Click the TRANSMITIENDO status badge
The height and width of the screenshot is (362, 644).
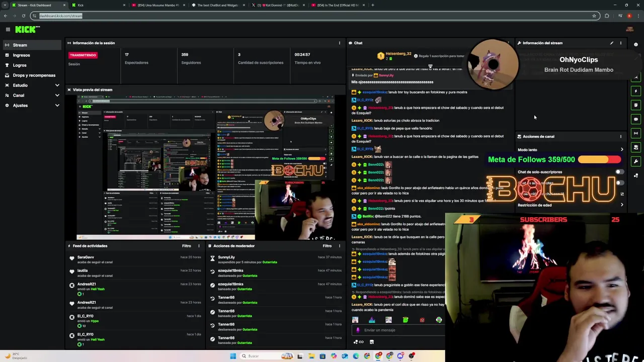[83, 55]
